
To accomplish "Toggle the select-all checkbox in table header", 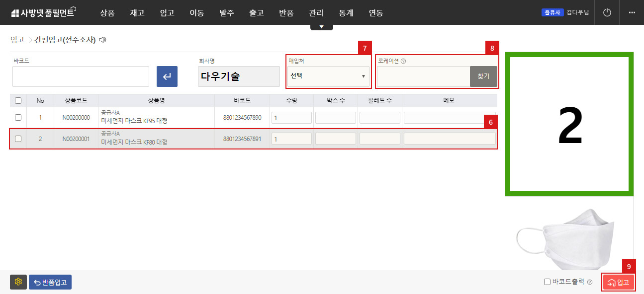I will click(x=18, y=100).
